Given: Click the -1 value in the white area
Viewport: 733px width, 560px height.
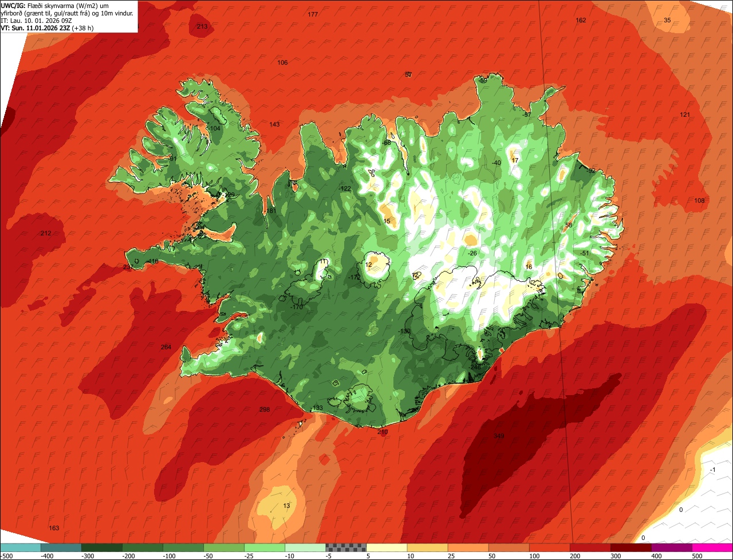Looking at the screenshot, I should point(712,470).
